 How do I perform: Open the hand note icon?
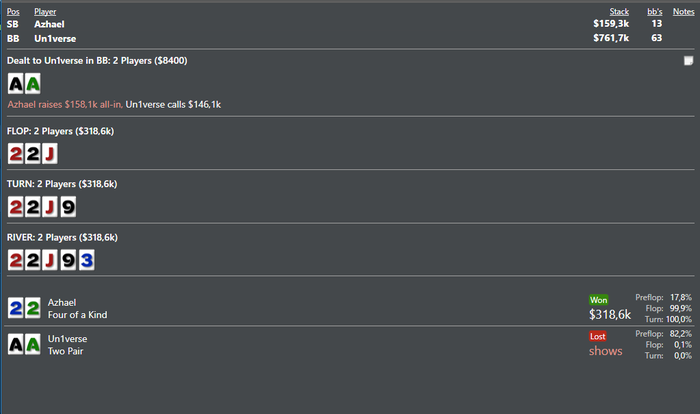point(688,61)
